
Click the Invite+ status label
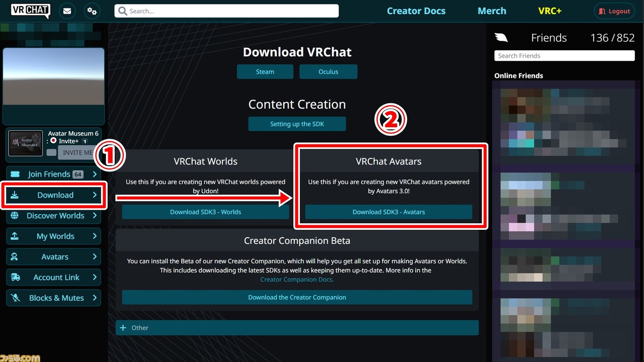tap(68, 141)
